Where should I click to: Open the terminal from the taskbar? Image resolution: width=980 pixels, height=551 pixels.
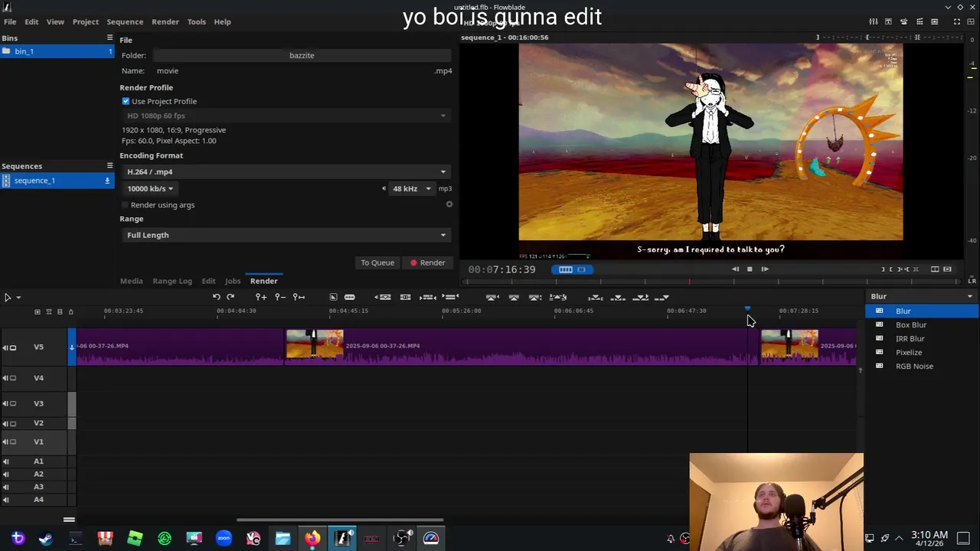(x=75, y=539)
